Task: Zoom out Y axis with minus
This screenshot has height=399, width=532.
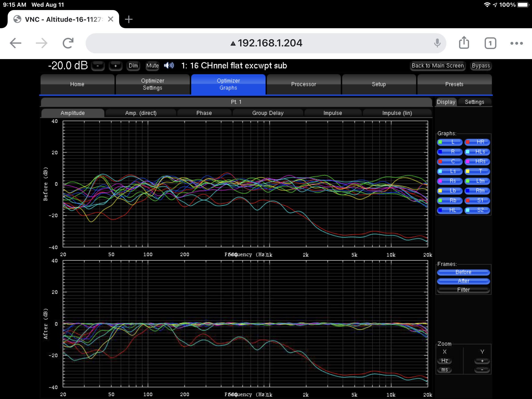Action: tap(482, 370)
